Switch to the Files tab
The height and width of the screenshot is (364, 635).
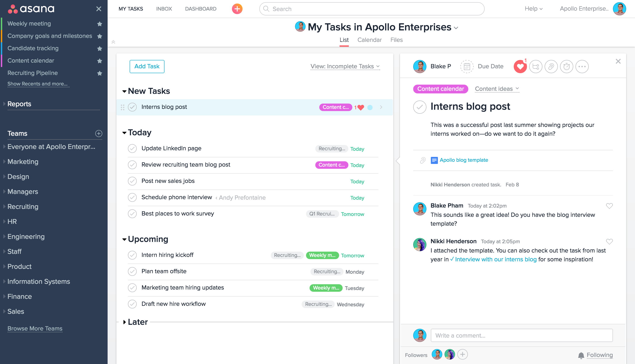396,40
